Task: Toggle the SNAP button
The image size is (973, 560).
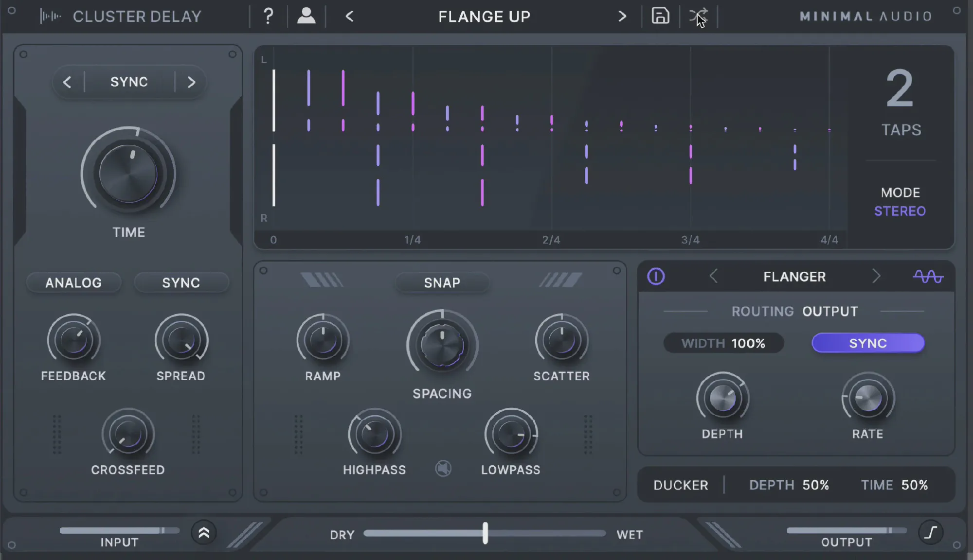Action: pyautogui.click(x=442, y=282)
